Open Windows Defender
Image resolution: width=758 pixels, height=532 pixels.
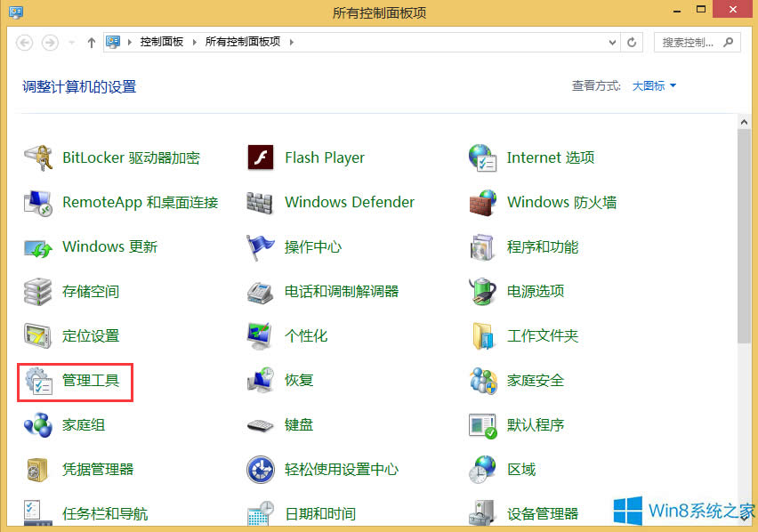pyautogui.click(x=349, y=202)
